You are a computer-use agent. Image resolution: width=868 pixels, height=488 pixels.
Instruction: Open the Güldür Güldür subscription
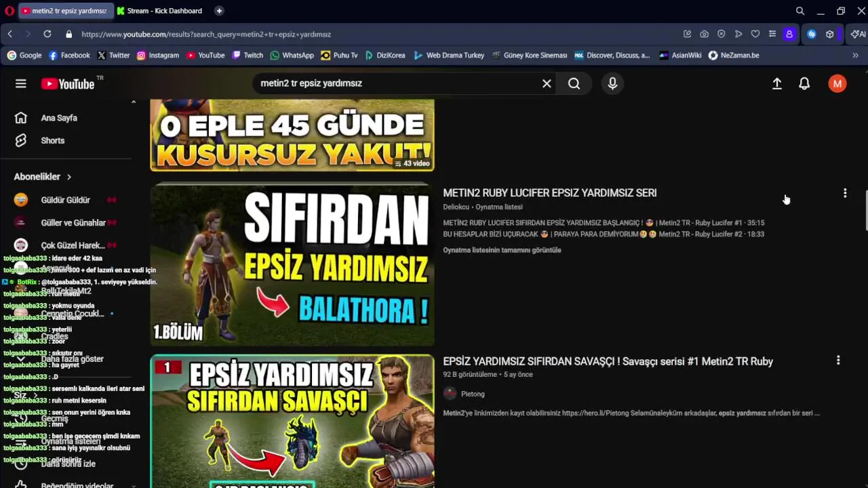pyautogui.click(x=66, y=200)
